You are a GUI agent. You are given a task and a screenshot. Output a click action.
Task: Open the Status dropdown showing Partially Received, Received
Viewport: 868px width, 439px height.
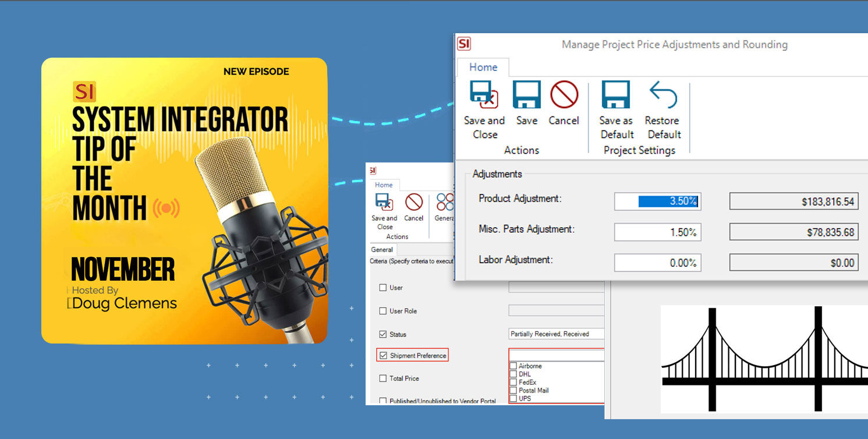coord(557,334)
